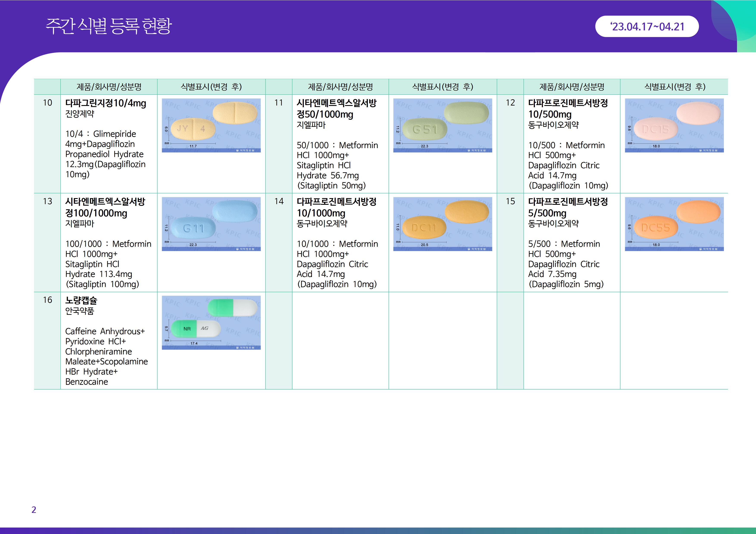Click the JY 4 yellow pill image
The width and height of the screenshot is (756, 534).
tap(211, 125)
